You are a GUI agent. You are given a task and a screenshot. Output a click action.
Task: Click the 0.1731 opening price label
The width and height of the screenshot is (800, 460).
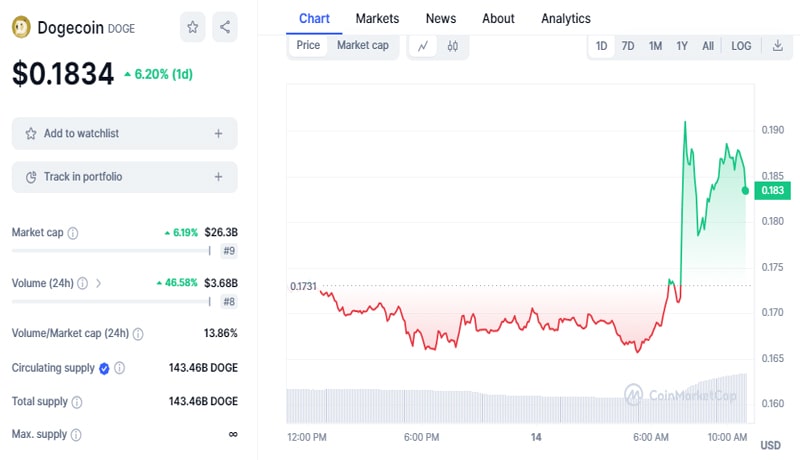click(x=303, y=287)
